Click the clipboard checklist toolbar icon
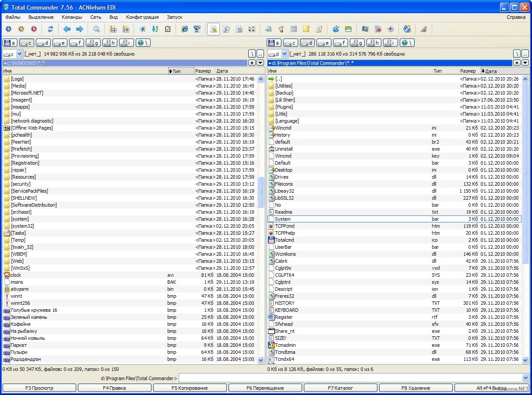The height and width of the screenshot is (395, 532). tap(167, 29)
